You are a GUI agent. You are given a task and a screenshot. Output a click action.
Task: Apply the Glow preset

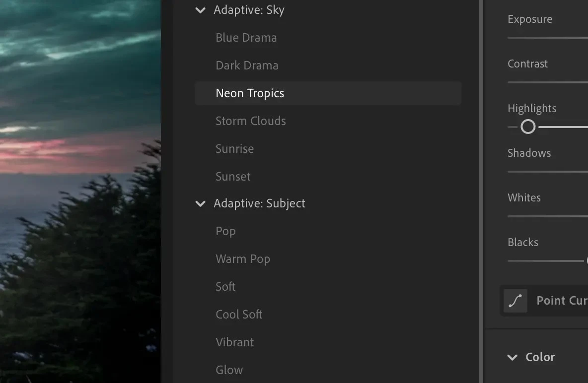click(x=229, y=370)
